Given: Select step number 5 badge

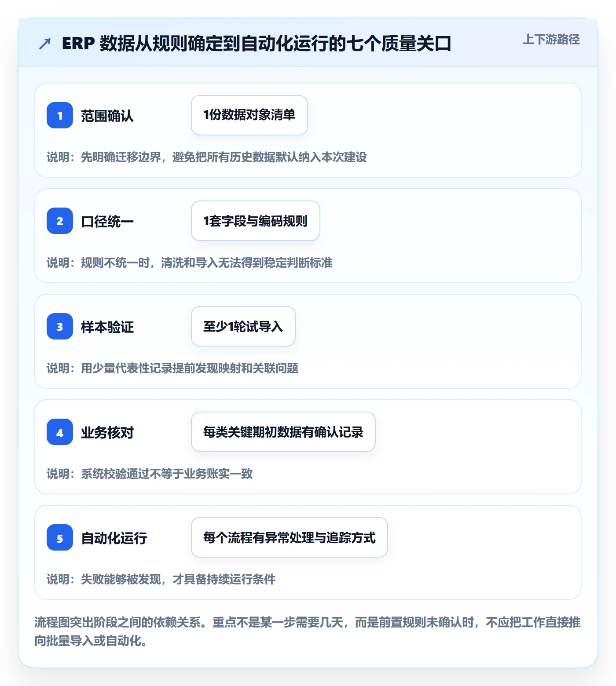Looking at the screenshot, I should point(60,537).
